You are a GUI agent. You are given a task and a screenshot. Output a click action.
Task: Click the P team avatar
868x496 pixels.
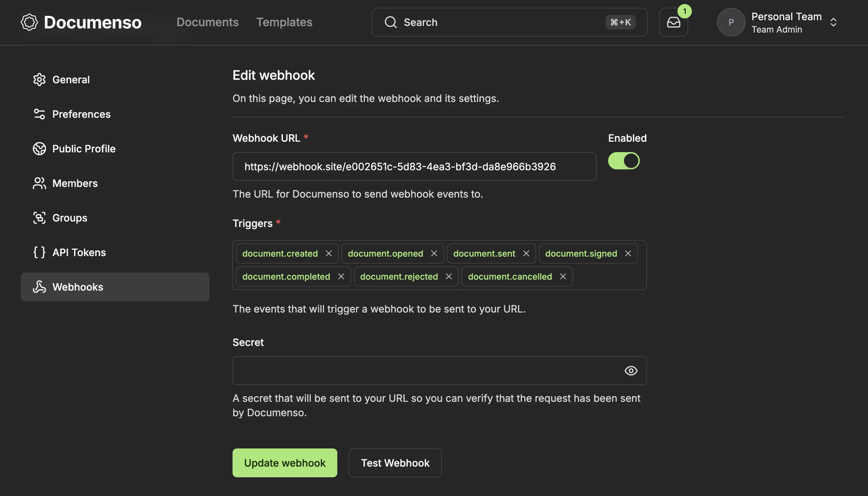click(x=731, y=22)
